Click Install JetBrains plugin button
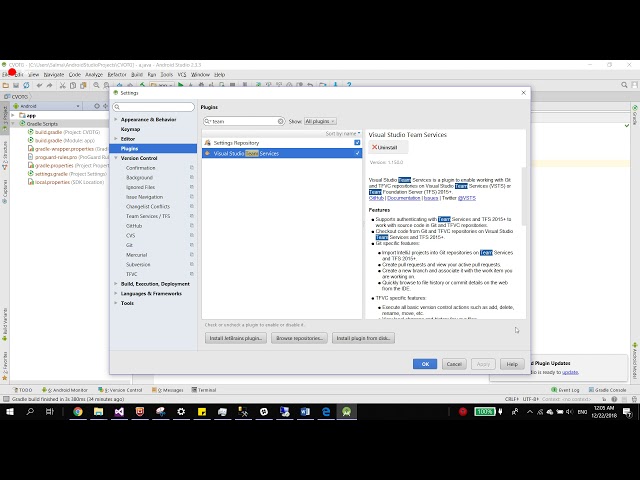Screen dimensions: 640x480 point(236,338)
